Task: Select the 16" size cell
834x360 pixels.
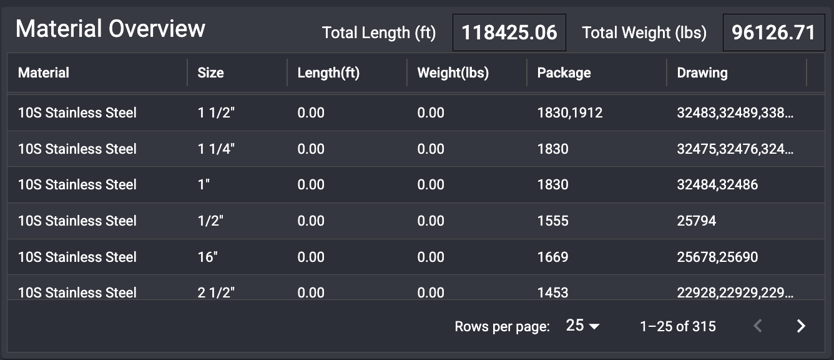Action: coord(207,257)
